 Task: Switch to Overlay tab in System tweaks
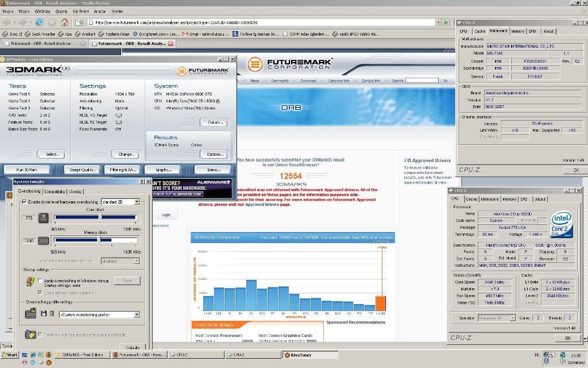(x=75, y=191)
